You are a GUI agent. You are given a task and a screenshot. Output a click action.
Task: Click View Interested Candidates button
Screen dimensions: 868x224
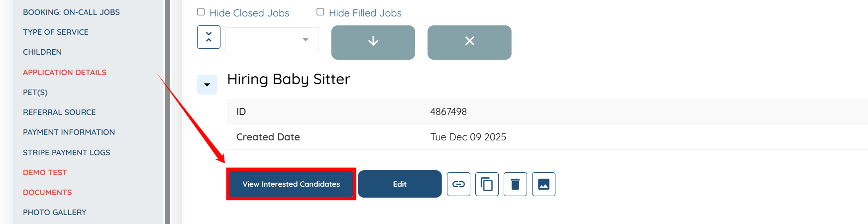point(291,184)
